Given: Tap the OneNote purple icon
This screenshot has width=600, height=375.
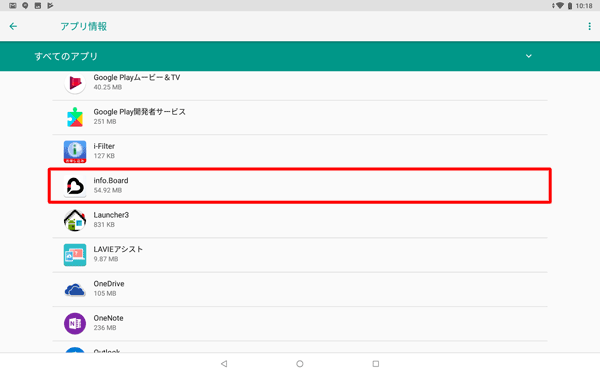Looking at the screenshot, I should [75, 324].
